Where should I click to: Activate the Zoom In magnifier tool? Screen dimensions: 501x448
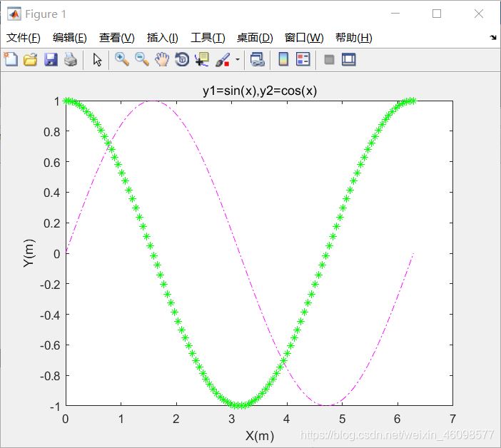122,60
